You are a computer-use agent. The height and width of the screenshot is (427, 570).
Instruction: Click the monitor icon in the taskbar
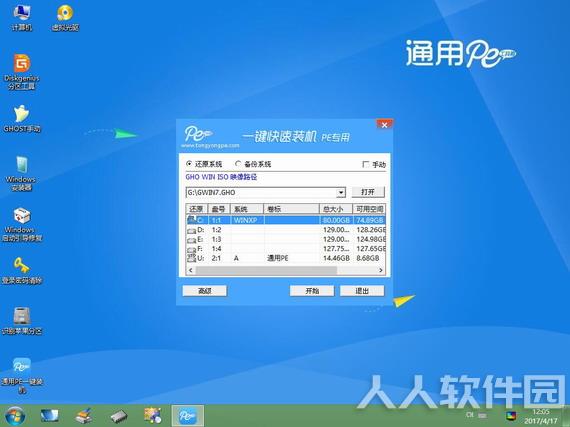click(49, 416)
